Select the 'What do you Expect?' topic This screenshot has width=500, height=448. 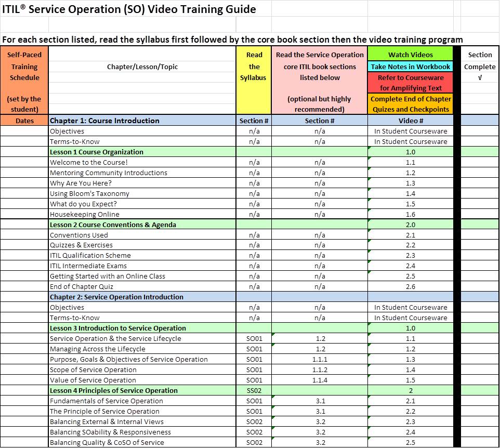tap(142, 204)
